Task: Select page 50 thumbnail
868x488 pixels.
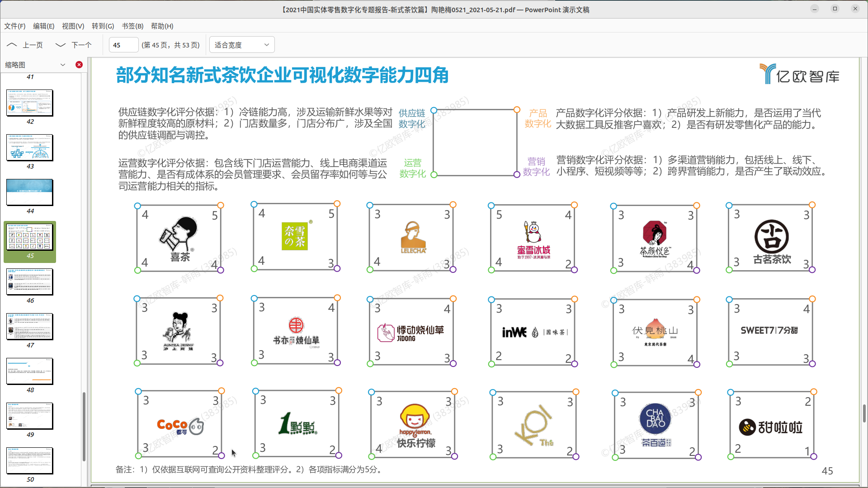Action: (30, 460)
